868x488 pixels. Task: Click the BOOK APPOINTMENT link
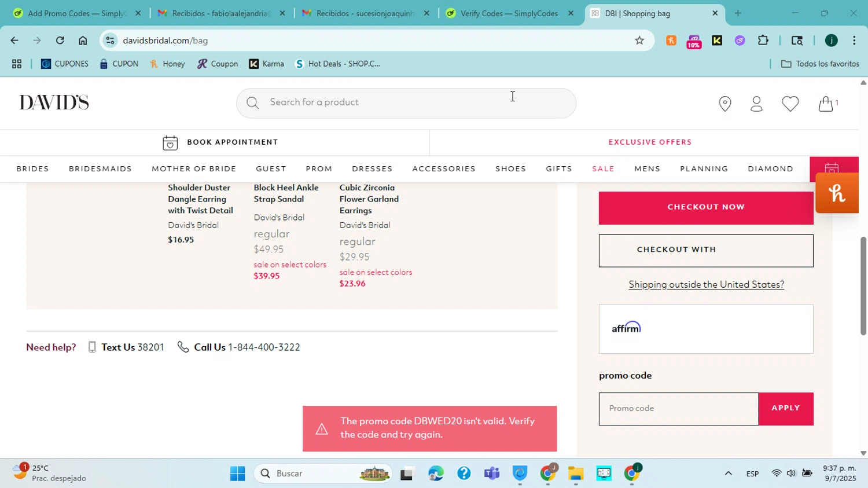coord(232,142)
